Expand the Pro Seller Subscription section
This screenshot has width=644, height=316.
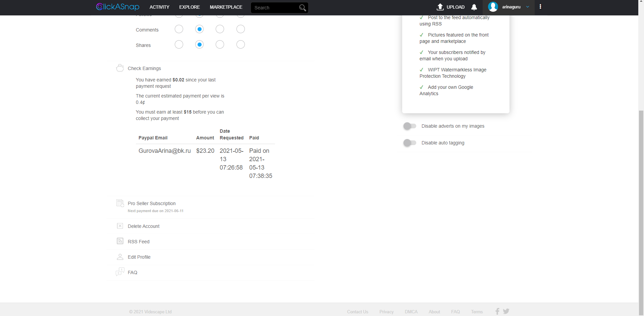(152, 203)
